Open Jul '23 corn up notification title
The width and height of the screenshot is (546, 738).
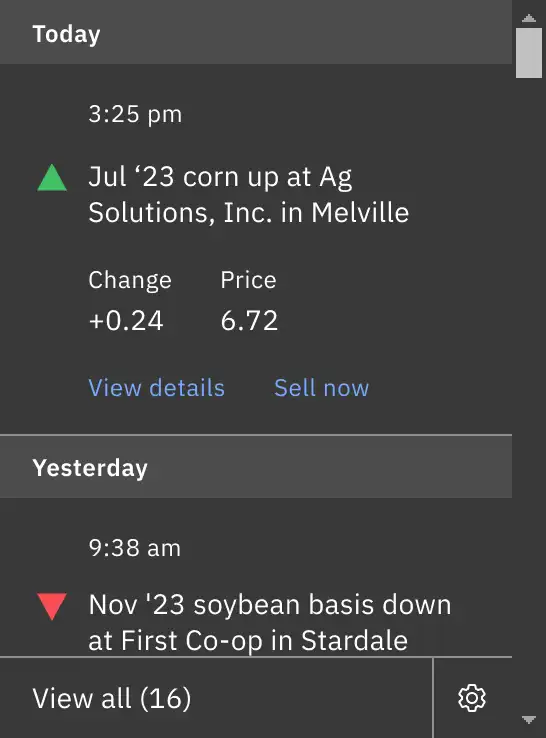249,194
